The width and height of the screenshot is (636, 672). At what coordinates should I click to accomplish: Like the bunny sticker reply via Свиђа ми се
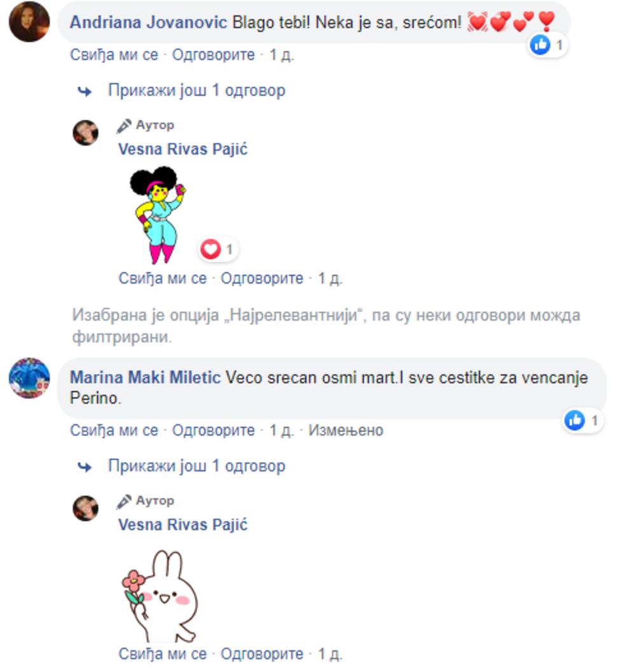163,654
